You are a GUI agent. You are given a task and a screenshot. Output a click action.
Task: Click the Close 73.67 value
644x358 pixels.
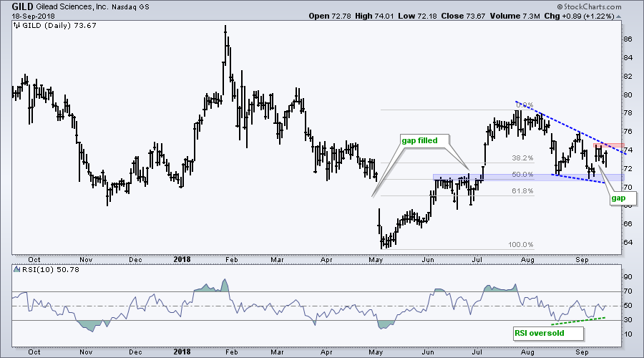[463, 16]
